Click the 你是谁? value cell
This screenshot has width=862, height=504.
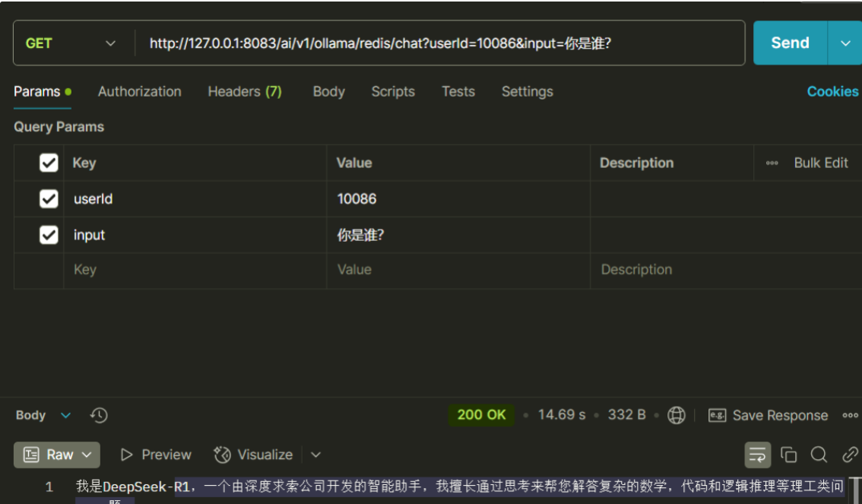tap(458, 235)
